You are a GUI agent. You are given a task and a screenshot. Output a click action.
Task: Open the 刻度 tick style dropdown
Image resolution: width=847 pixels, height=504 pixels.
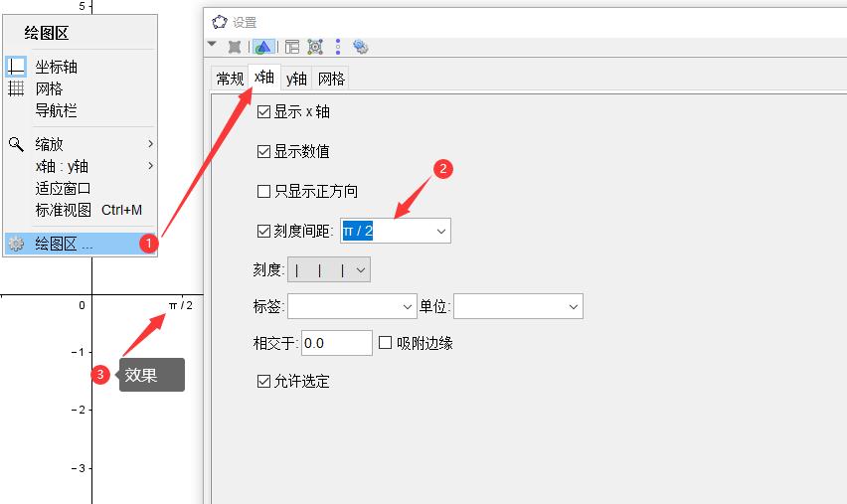(x=329, y=269)
